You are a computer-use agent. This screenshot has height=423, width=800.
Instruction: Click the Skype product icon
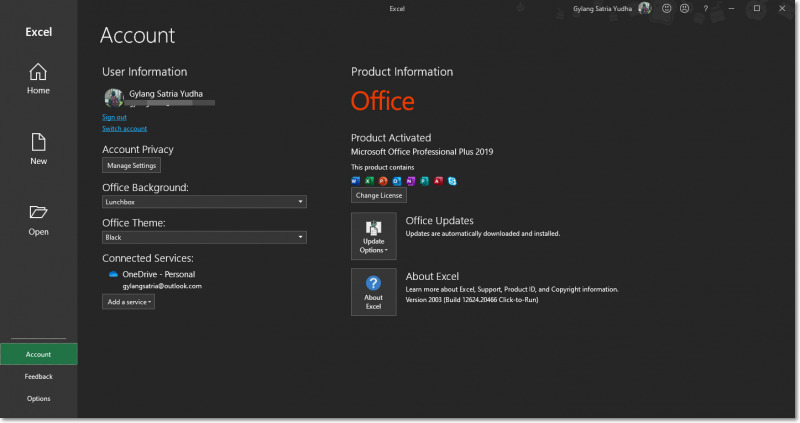coord(452,181)
